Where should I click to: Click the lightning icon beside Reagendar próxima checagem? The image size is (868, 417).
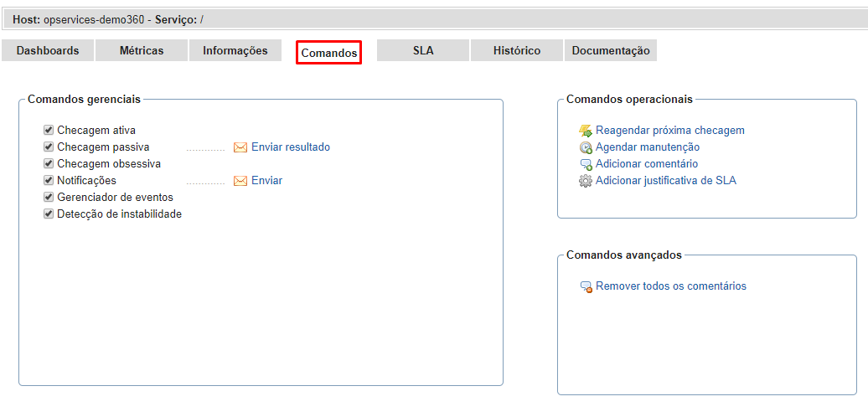click(586, 131)
